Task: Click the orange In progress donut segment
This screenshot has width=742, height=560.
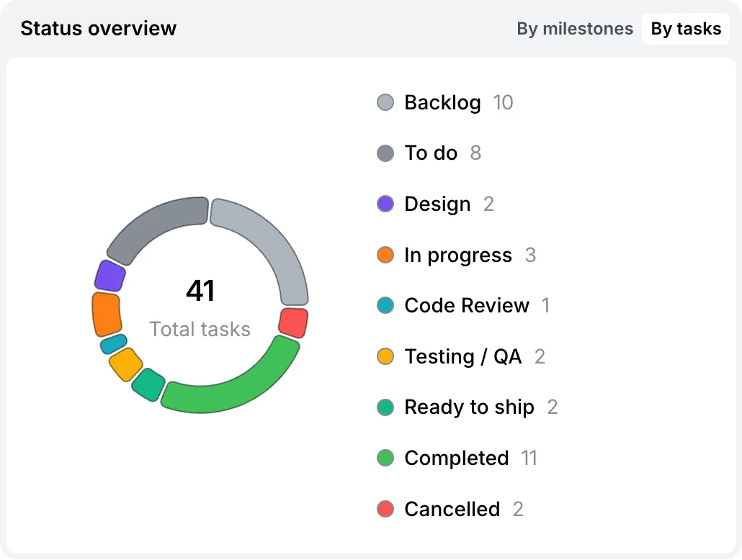Action: tap(106, 314)
